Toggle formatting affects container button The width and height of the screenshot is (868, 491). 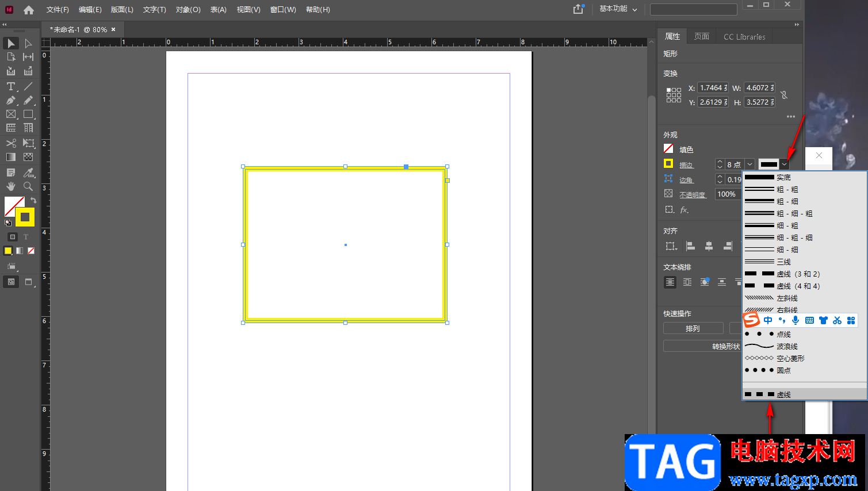click(13, 237)
